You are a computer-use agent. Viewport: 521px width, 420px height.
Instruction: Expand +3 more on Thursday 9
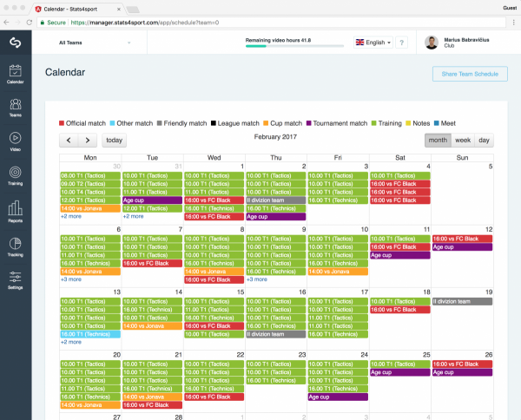coord(256,279)
